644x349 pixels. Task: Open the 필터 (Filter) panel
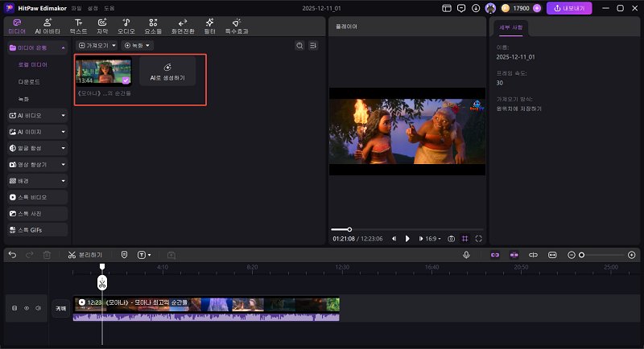click(210, 27)
